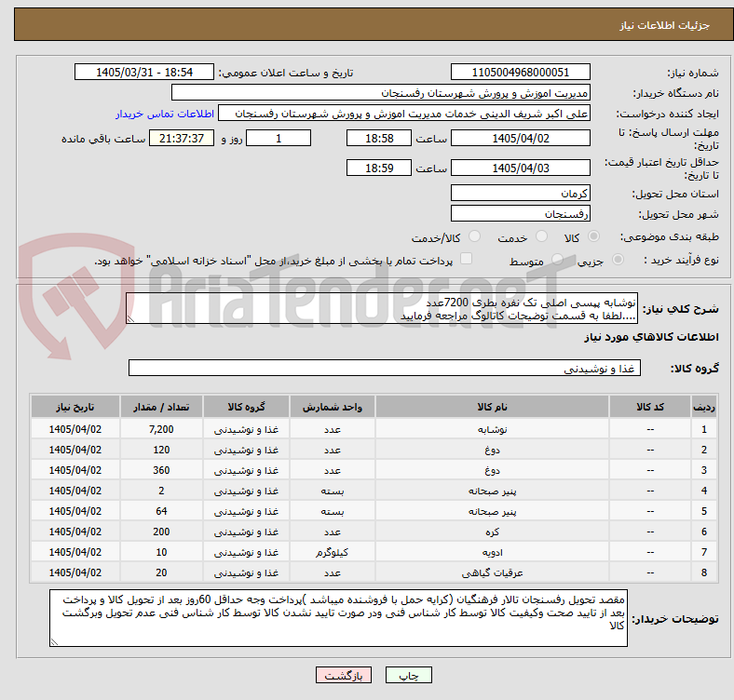Click the نوشابه item name in row 1
Screen dimensions: 734x700
click(x=492, y=429)
